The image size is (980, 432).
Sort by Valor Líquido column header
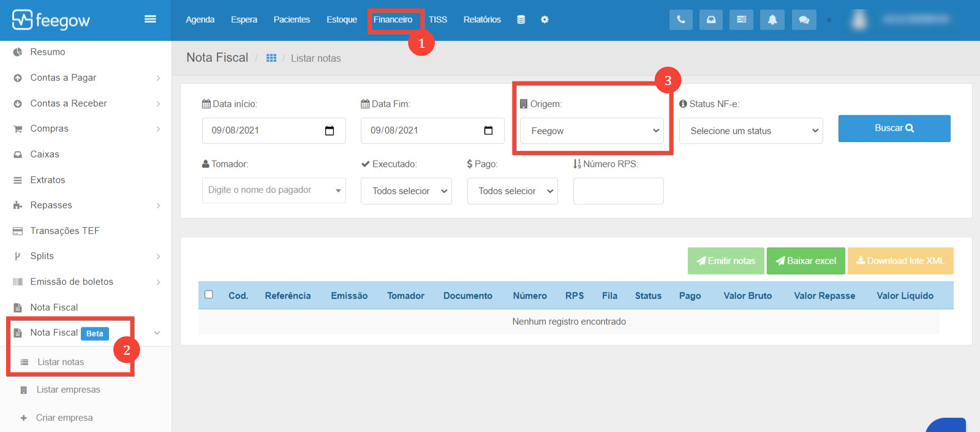905,295
